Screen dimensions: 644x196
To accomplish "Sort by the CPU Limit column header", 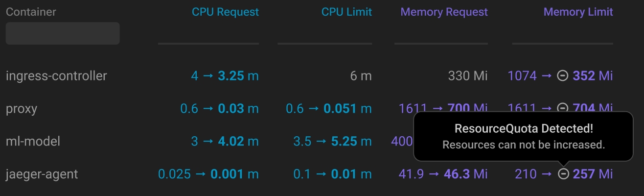I will point(346,12).
